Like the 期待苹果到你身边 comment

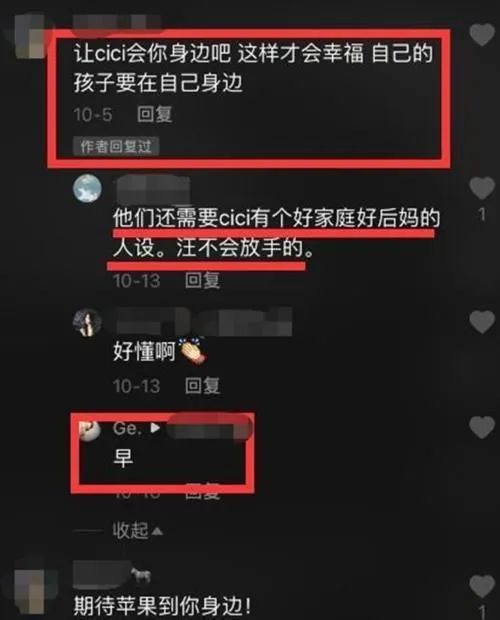pyautogui.click(x=482, y=586)
